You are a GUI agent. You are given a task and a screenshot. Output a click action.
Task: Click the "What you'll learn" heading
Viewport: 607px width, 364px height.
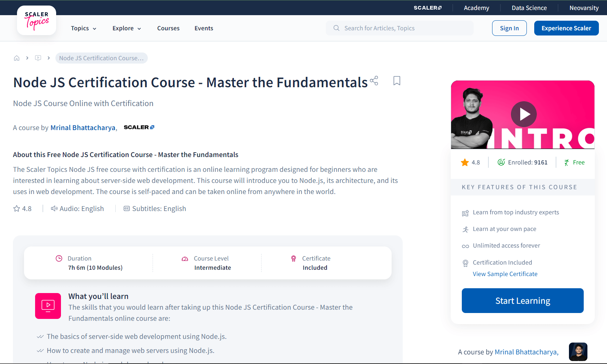click(98, 296)
